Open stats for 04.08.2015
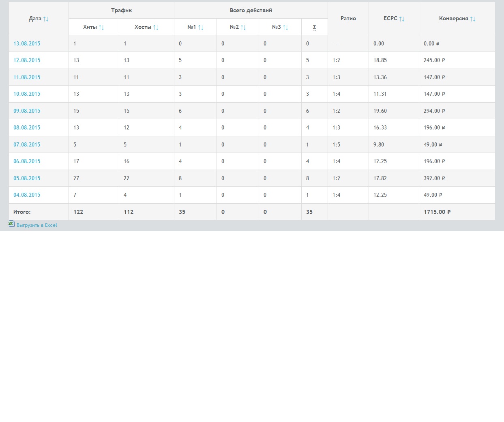504x422 pixels. 27,195
